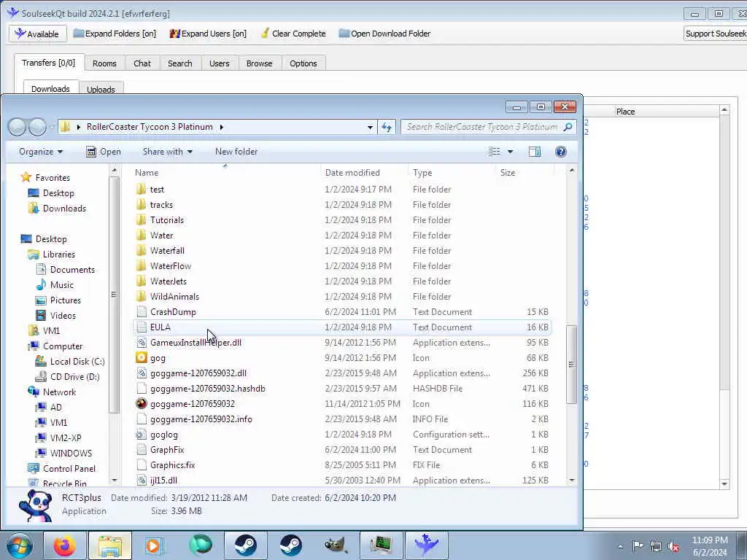This screenshot has width=747, height=560.
Task: Select the EULA text document
Action: click(x=342, y=327)
